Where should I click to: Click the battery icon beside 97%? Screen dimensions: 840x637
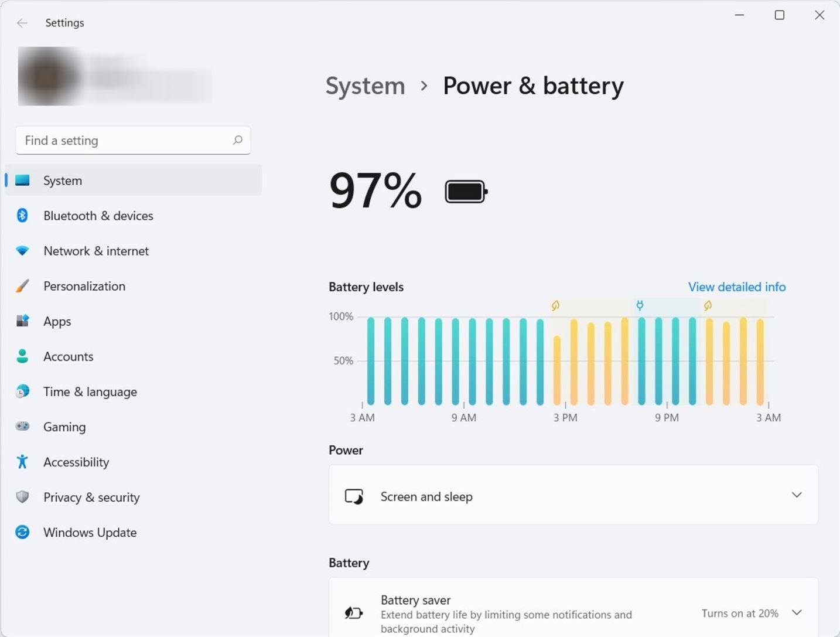465,190
